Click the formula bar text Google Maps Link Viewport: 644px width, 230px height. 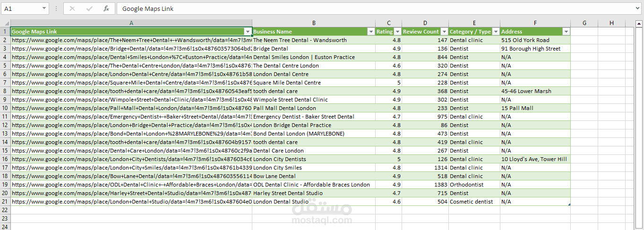point(147,9)
